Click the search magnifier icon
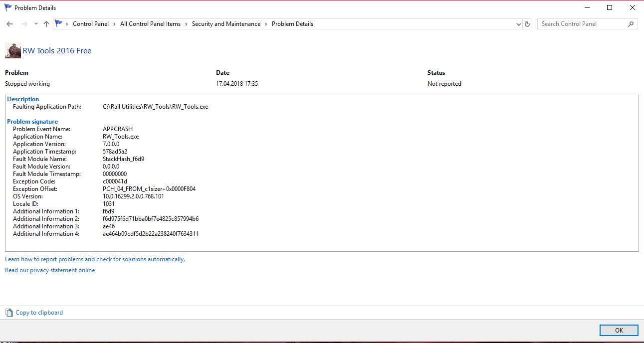Image resolution: width=644 pixels, height=343 pixels. click(x=632, y=24)
